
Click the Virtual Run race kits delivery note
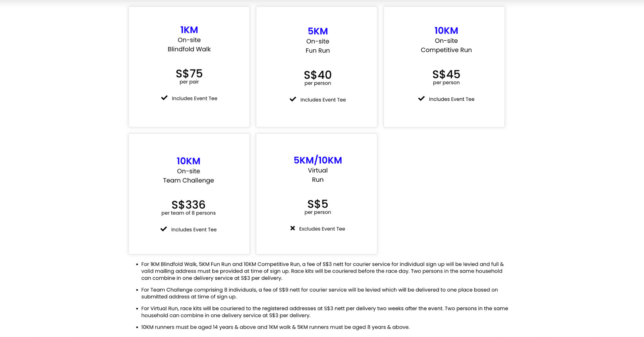(325, 312)
